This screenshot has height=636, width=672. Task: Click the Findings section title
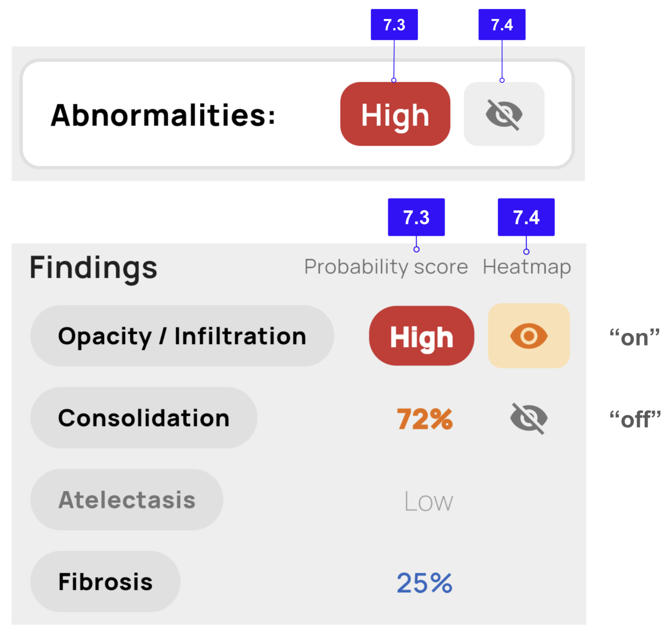pos(93,268)
